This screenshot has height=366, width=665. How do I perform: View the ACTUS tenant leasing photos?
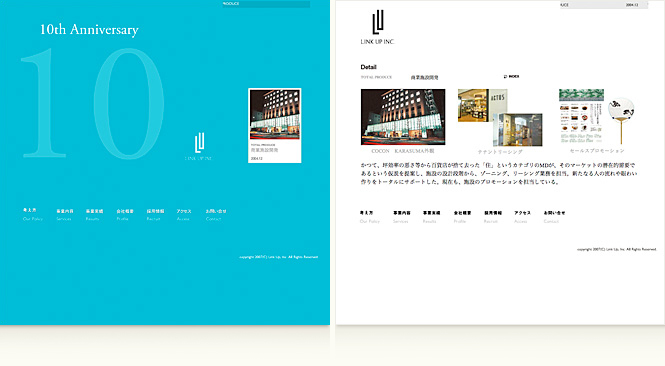coord(500,117)
